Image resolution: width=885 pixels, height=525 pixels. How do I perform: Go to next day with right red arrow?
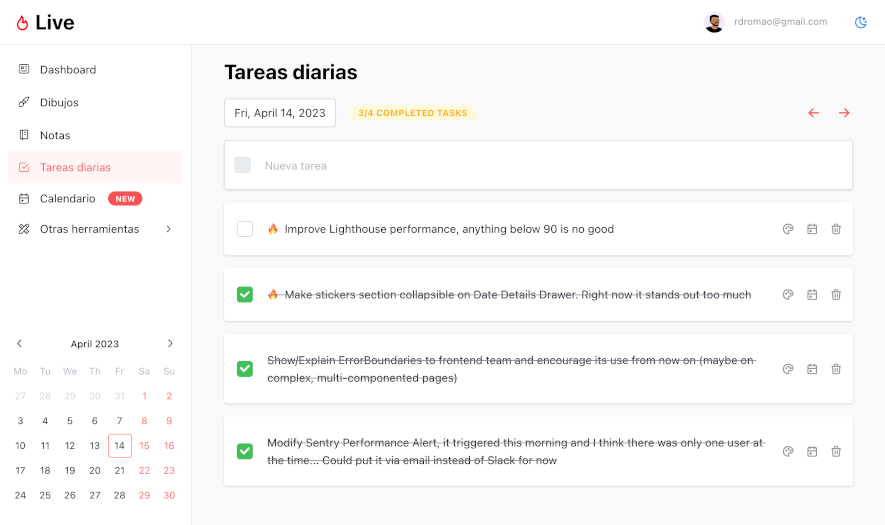[844, 113]
